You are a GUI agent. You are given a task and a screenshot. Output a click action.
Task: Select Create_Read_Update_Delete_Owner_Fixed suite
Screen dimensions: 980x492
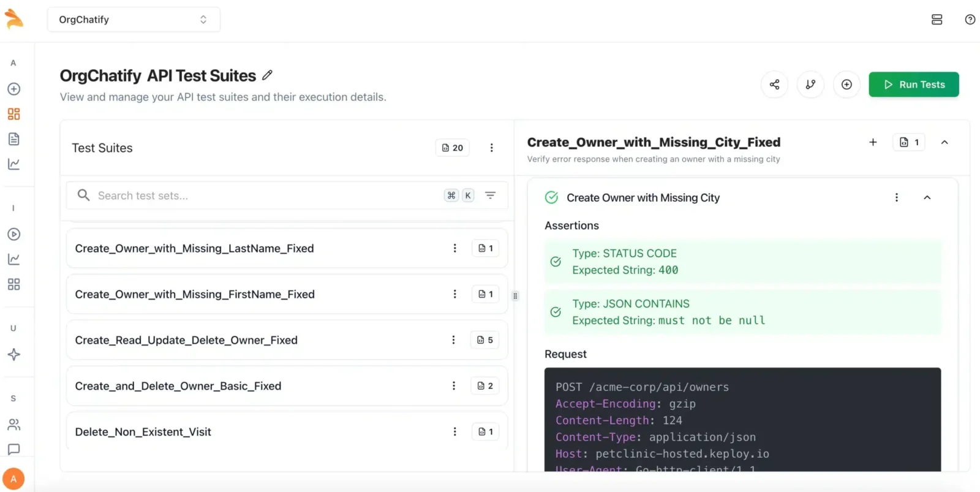coord(287,340)
